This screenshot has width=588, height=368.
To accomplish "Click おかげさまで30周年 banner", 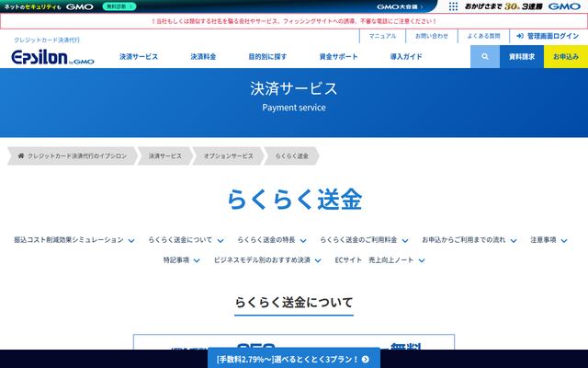I will 503,6.
